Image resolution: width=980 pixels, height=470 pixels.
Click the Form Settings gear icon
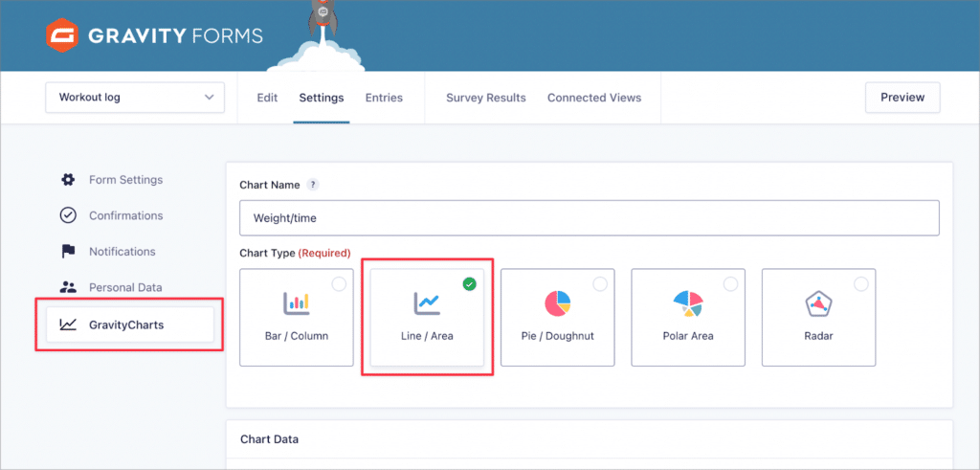[68, 180]
